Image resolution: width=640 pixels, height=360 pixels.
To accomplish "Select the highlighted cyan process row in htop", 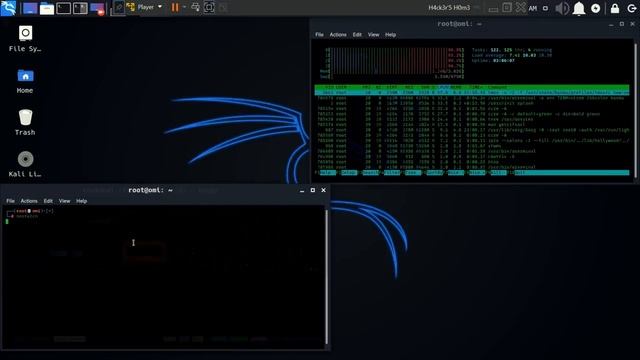I will [x=472, y=93].
